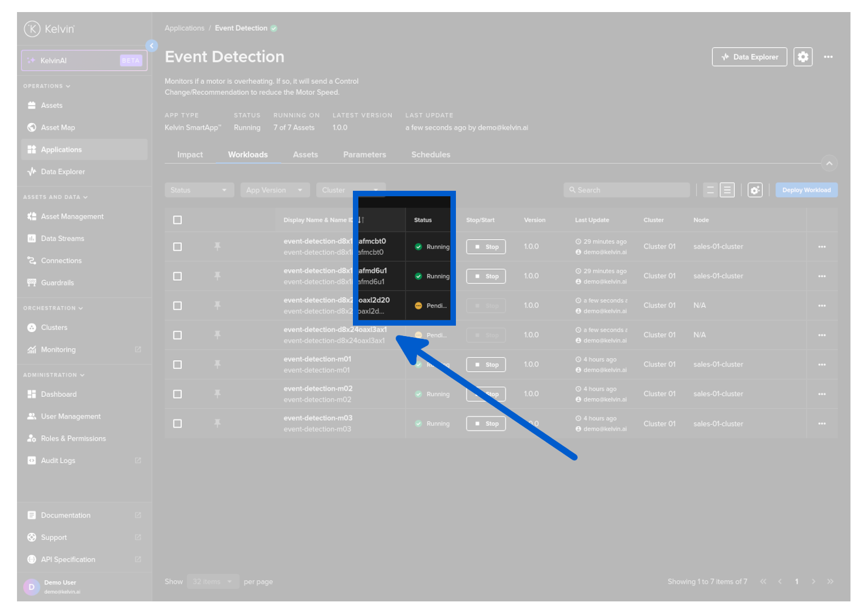Open the more options ellipsis in page header
This screenshot has height=614, width=868.
[x=828, y=57]
